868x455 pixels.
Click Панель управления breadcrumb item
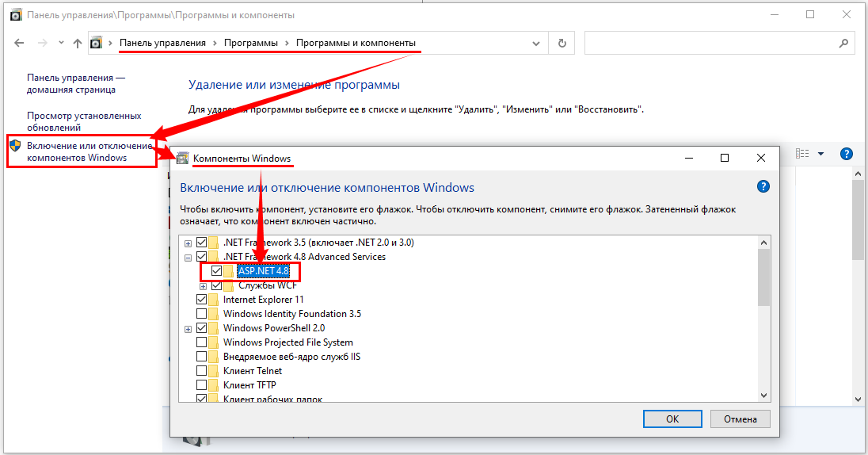tap(162, 43)
